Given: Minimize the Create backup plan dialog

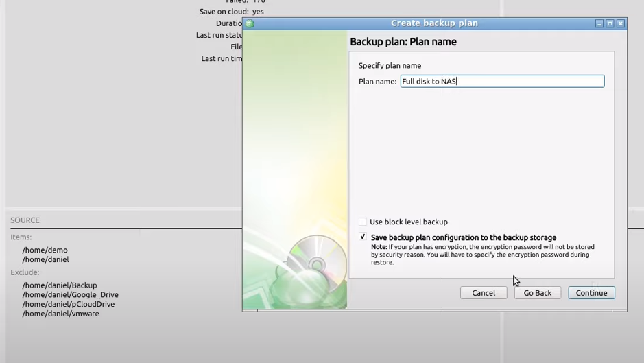Looking at the screenshot, I should 599,23.
